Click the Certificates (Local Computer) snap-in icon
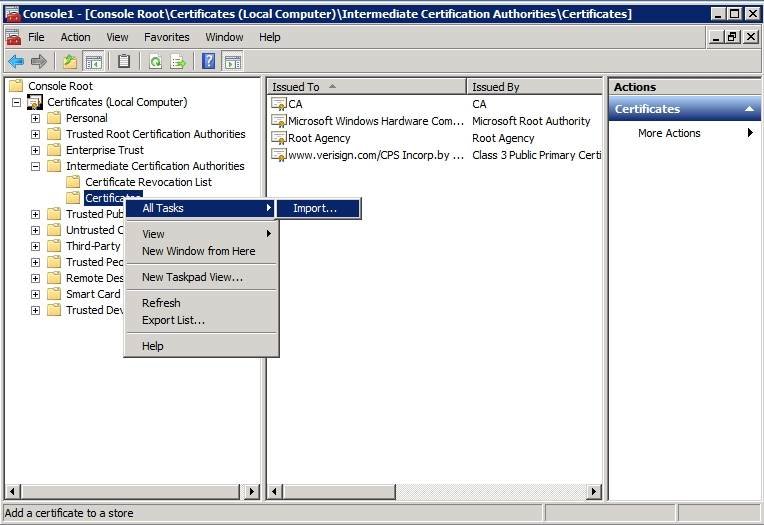This screenshot has width=764, height=525. click(x=35, y=102)
